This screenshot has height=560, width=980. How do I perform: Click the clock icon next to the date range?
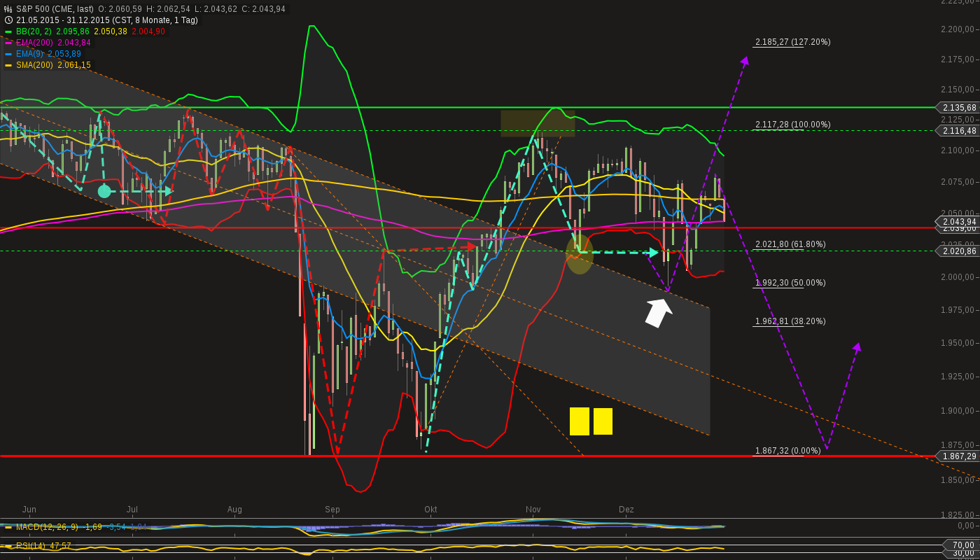7,20
